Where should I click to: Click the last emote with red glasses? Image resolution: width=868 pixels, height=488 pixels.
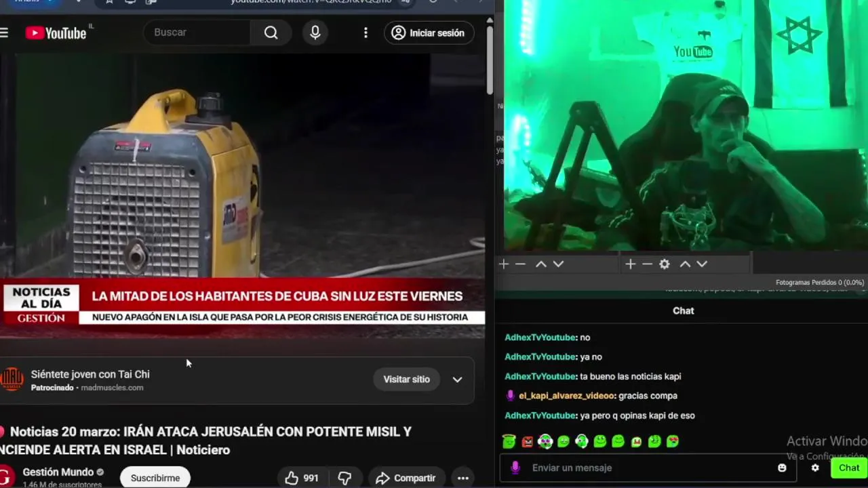tap(673, 441)
